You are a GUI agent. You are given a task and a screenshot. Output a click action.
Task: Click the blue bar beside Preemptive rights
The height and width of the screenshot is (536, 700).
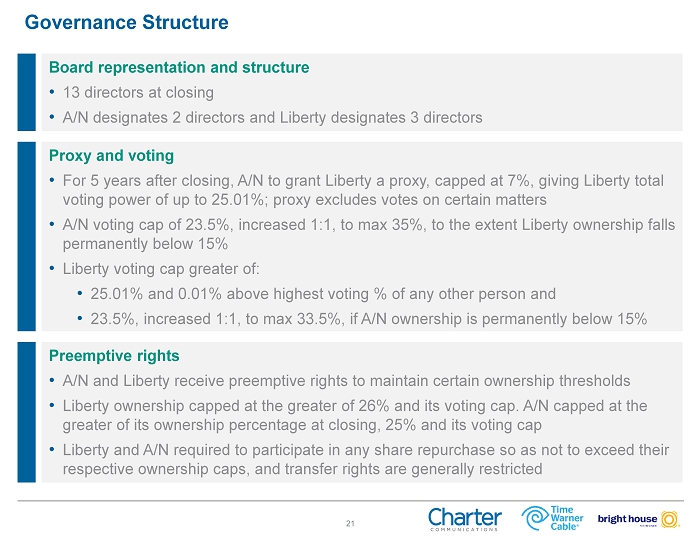25,413
